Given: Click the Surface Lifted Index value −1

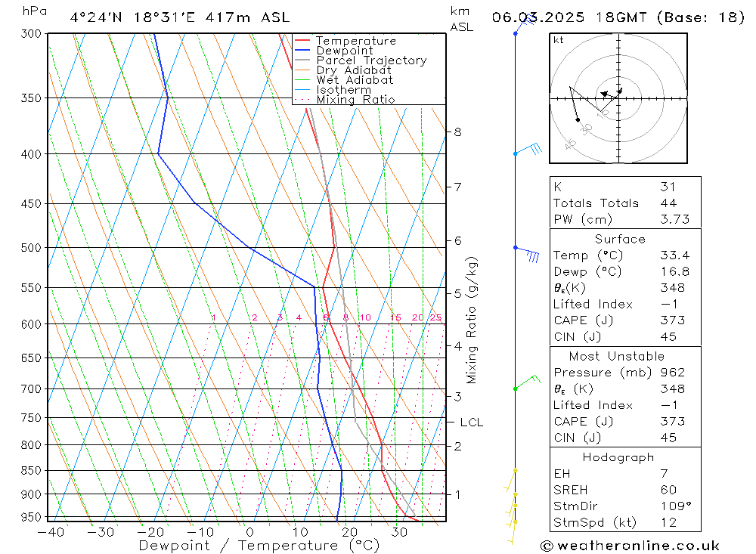Looking at the screenshot, I should [x=669, y=305].
